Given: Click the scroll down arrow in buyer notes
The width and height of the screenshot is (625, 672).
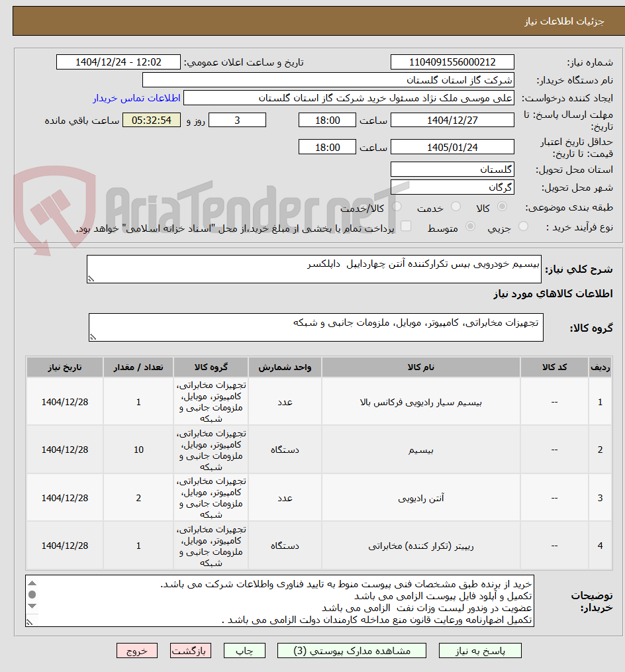Looking at the screenshot, I should pyautogui.click(x=32, y=606).
